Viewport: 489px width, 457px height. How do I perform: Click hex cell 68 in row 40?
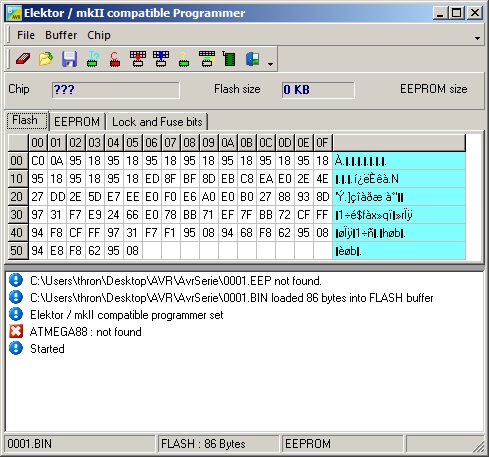[x=247, y=233]
